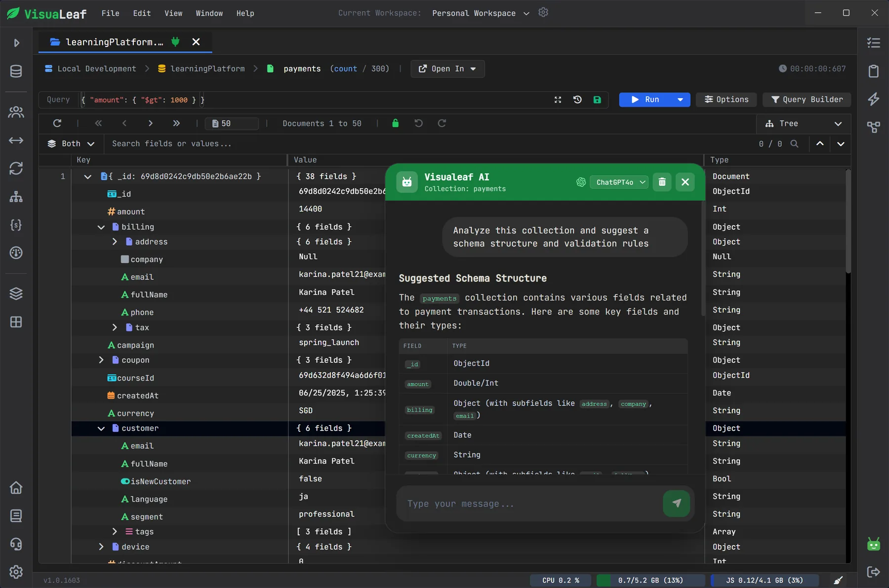Image resolution: width=889 pixels, height=588 pixels.
Task: Go to previous search match arrow
Action: 820,144
